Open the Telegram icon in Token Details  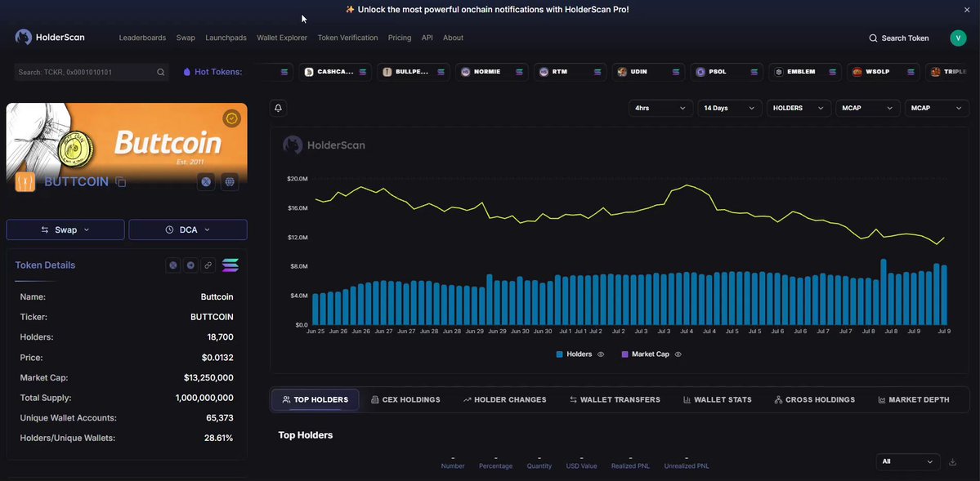[x=190, y=265]
